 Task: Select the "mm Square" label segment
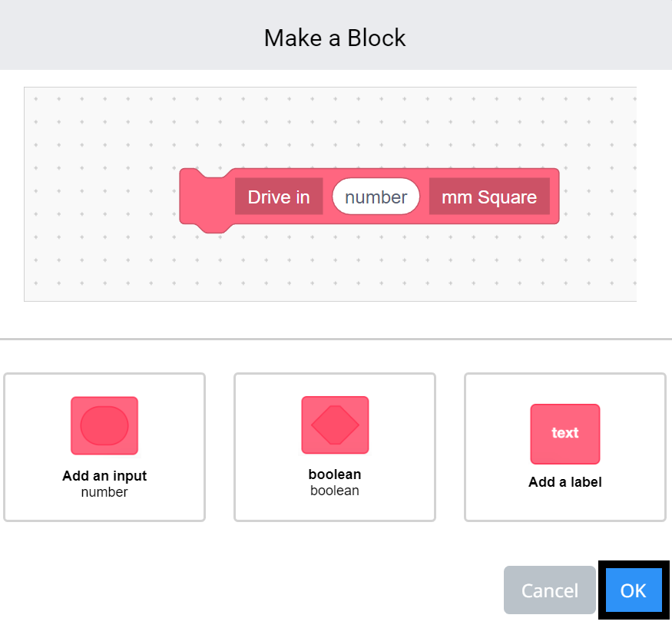[x=489, y=197]
